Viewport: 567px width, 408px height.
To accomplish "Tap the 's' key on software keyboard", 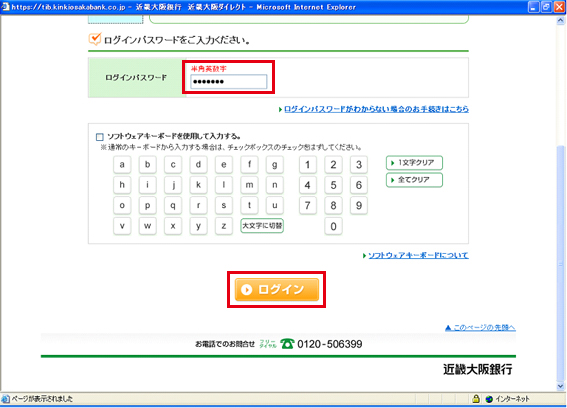I will coord(224,205).
